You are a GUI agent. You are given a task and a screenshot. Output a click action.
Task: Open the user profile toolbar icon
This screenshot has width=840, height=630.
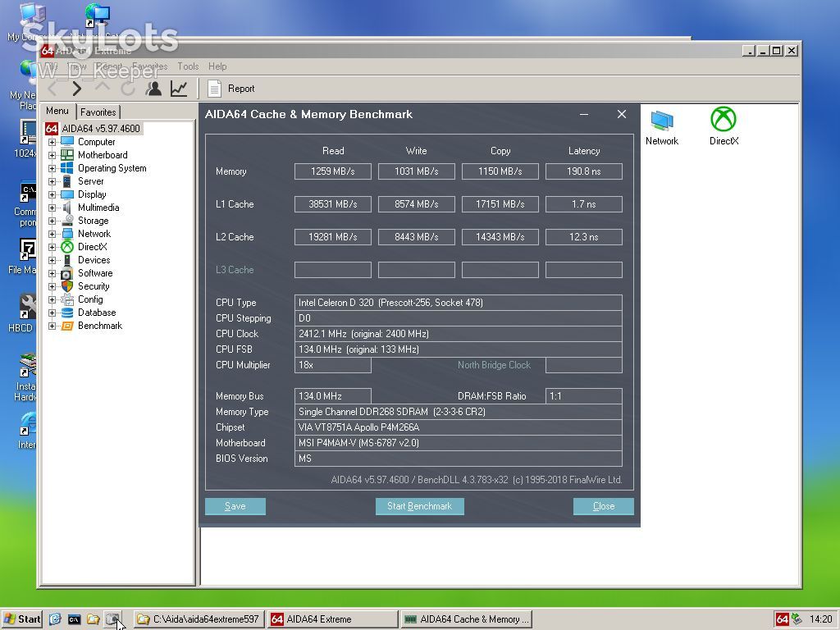(153, 89)
